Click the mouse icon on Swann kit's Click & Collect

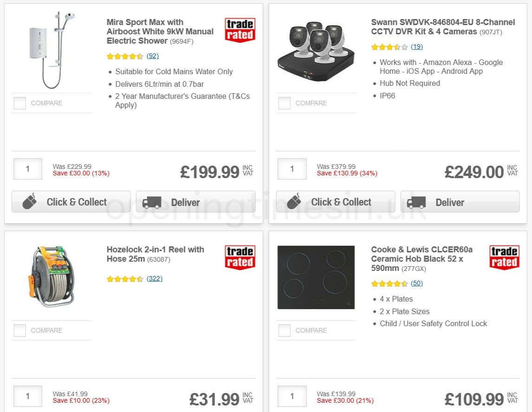[x=293, y=201]
